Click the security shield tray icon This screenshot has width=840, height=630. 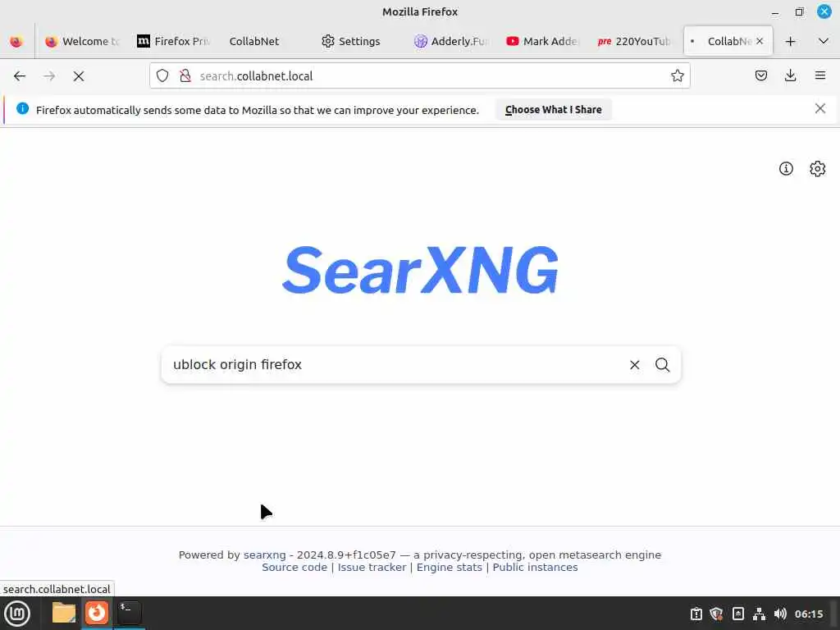point(716,614)
